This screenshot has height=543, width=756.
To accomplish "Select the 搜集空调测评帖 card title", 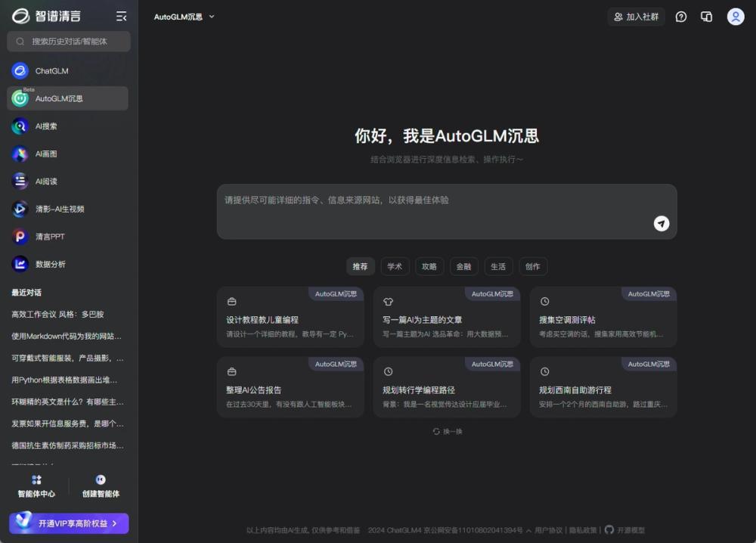I will coord(567,320).
